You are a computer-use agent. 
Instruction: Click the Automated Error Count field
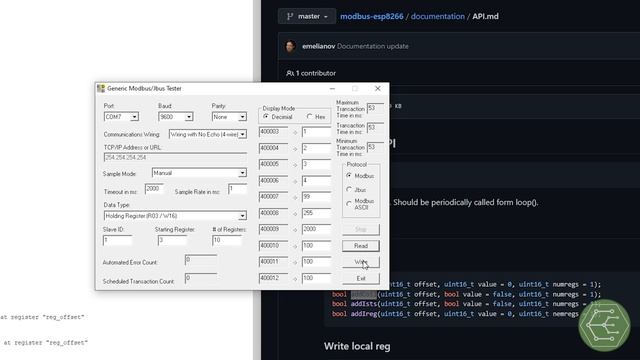201,260
